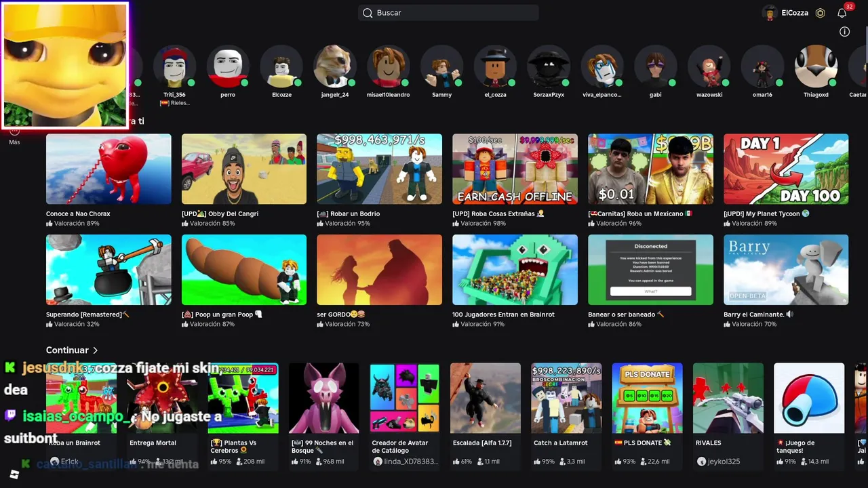Open friend viva_elpanco avatar
This screenshot has width=868, height=488.
(601, 66)
